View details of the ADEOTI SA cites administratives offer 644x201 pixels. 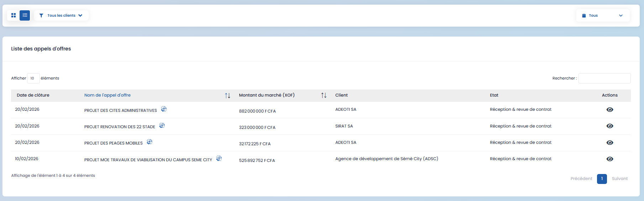pos(609,110)
